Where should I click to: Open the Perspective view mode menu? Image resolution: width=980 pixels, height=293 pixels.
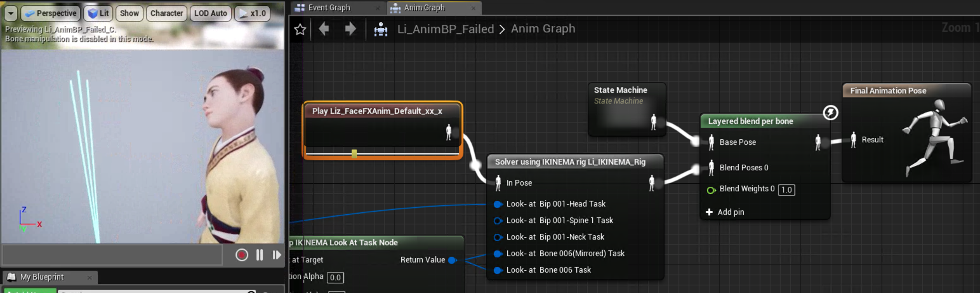(51, 13)
